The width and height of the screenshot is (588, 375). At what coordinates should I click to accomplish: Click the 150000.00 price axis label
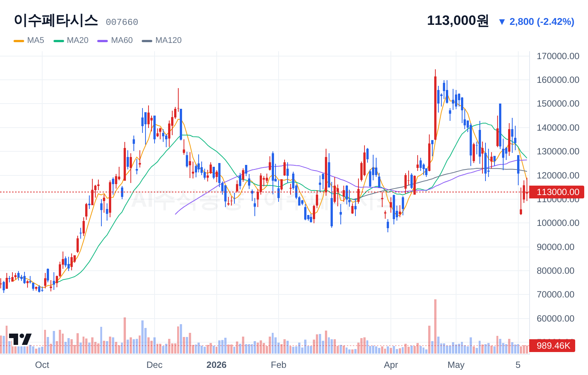pyautogui.click(x=558, y=104)
